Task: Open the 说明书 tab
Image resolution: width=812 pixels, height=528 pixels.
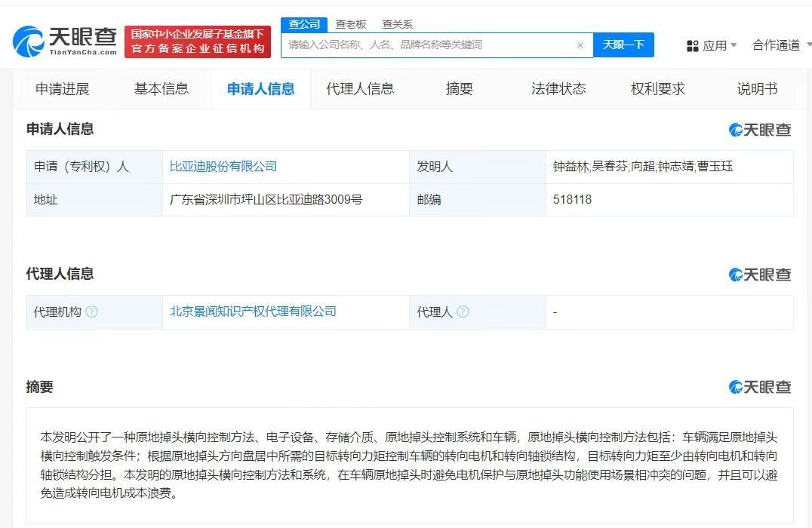Action: pyautogui.click(x=755, y=88)
